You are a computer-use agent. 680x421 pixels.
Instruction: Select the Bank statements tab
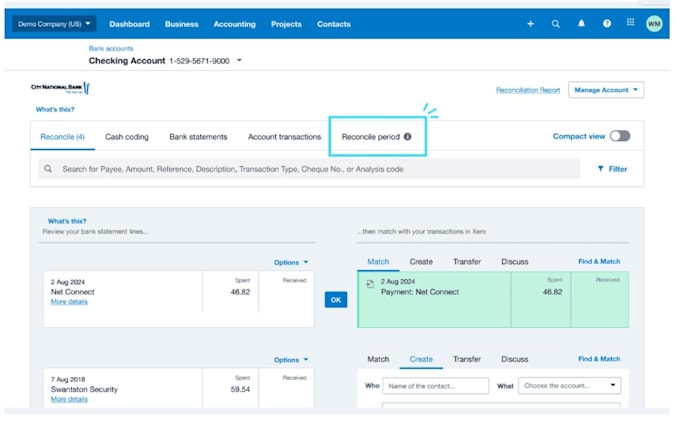[x=198, y=137]
